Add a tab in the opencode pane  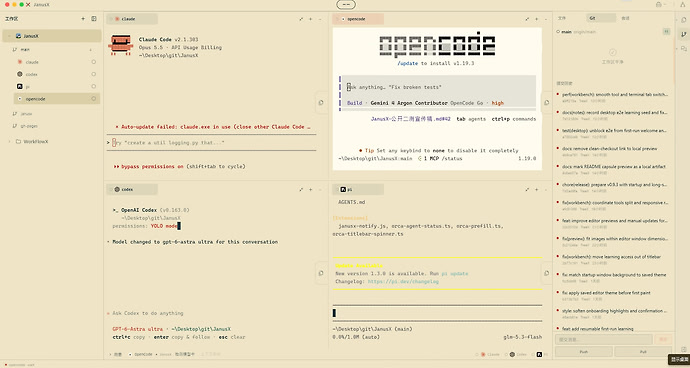click(x=536, y=19)
